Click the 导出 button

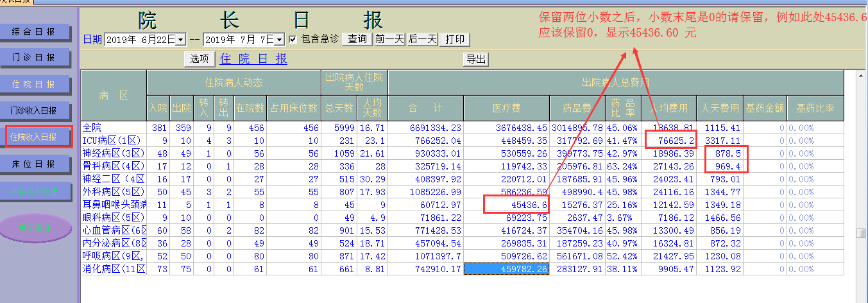coord(476,60)
